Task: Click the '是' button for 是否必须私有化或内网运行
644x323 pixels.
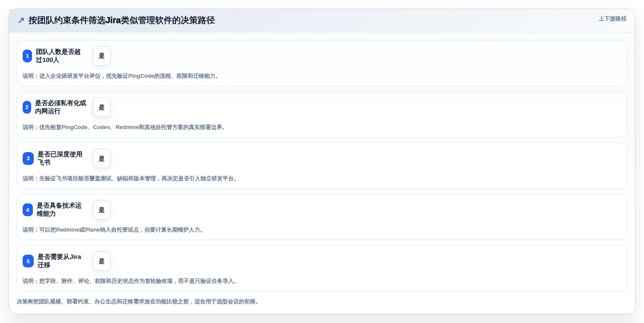Action: [x=102, y=107]
